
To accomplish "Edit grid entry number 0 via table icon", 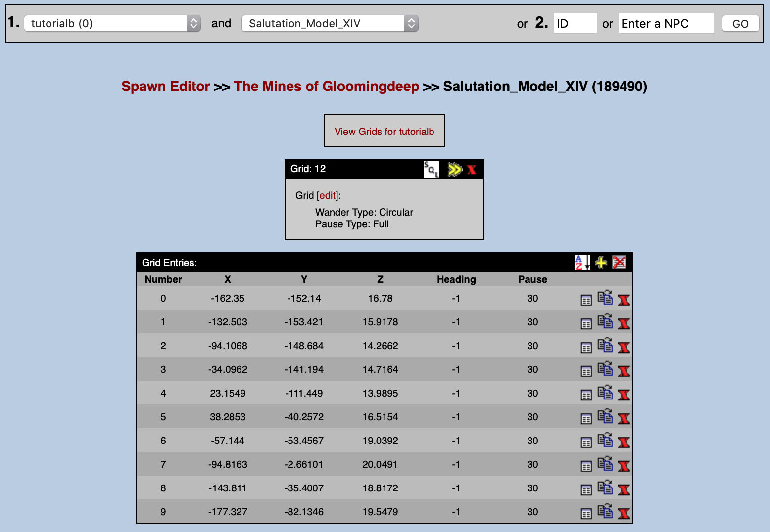I will coord(586,300).
